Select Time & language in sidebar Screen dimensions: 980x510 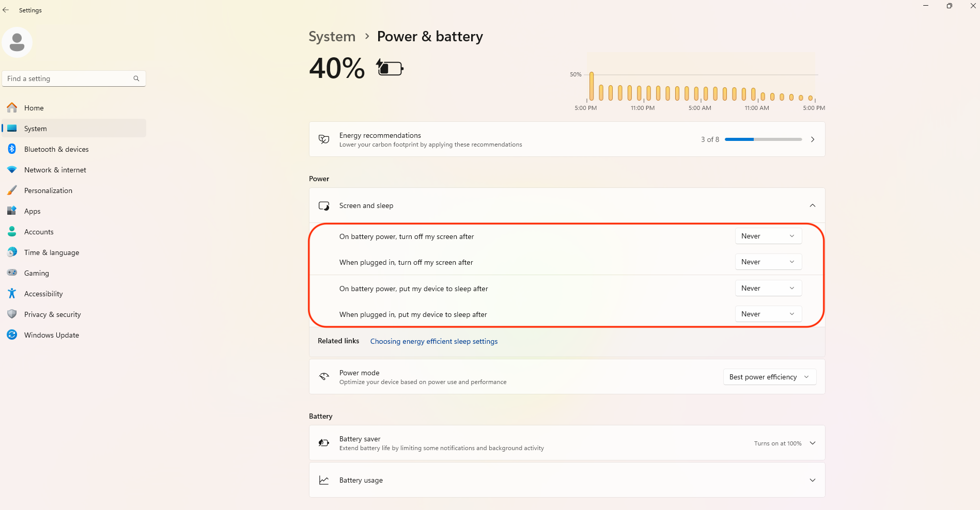coord(74,252)
